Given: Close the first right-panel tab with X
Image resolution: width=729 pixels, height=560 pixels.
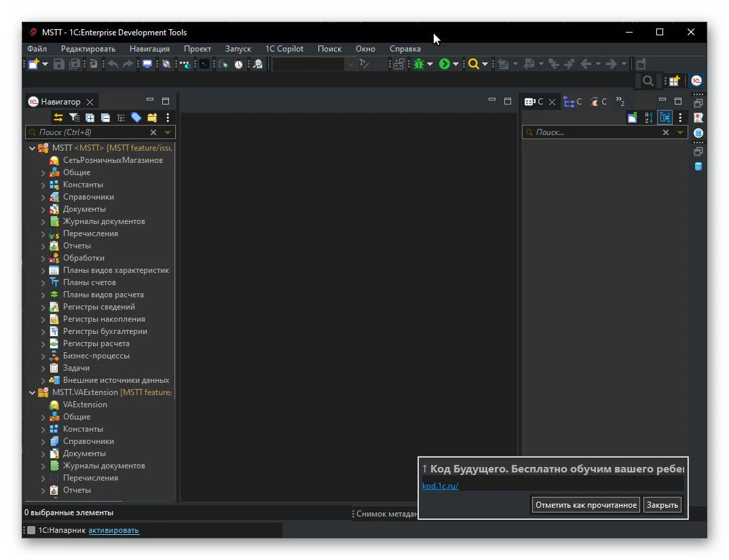Looking at the screenshot, I should (552, 102).
